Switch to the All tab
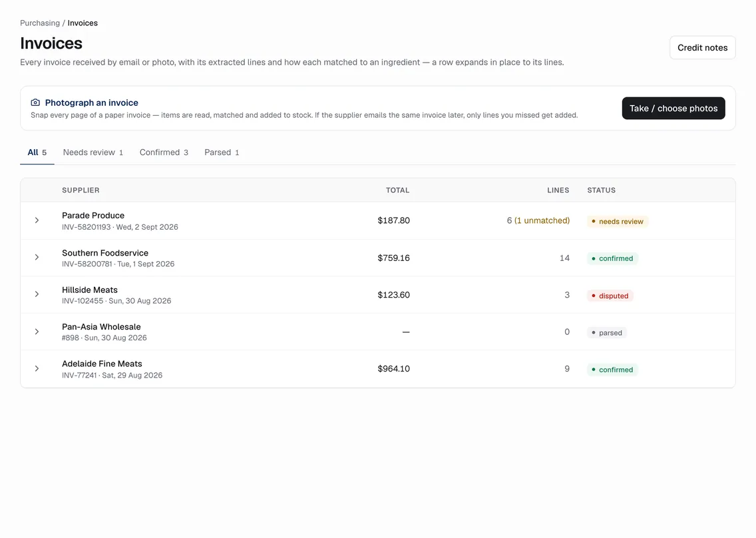This screenshot has width=756, height=538. coord(37,152)
